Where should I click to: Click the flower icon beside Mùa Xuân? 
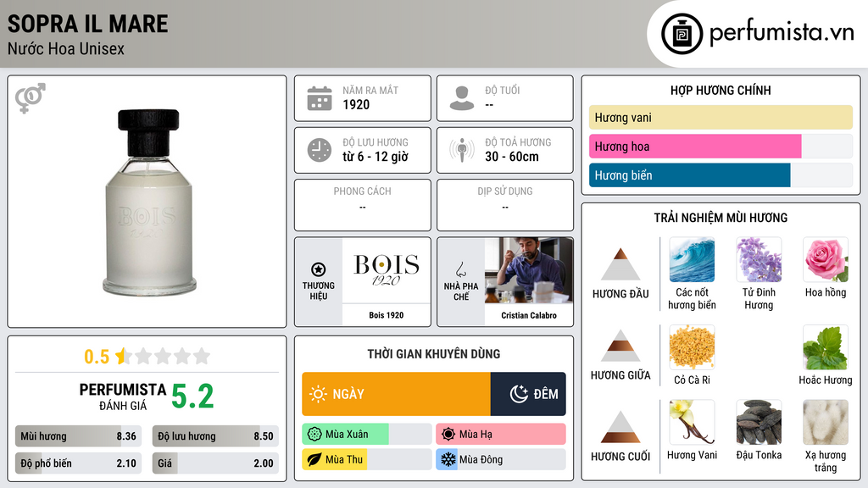[x=314, y=435]
